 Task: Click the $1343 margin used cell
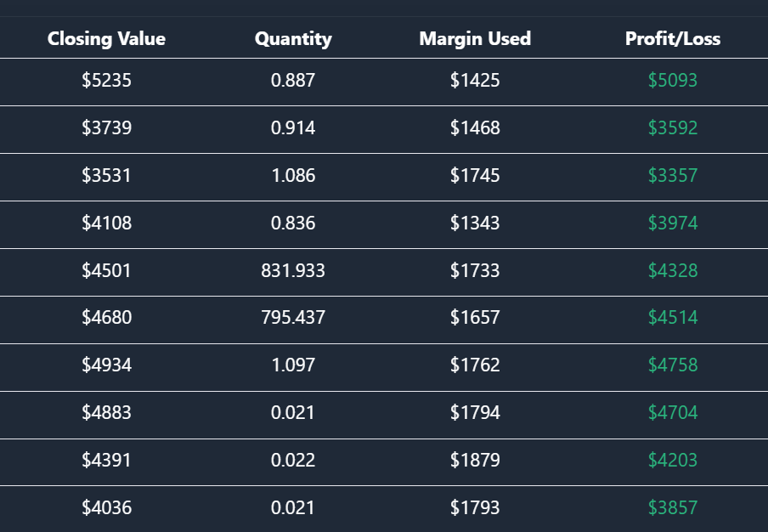point(475,224)
